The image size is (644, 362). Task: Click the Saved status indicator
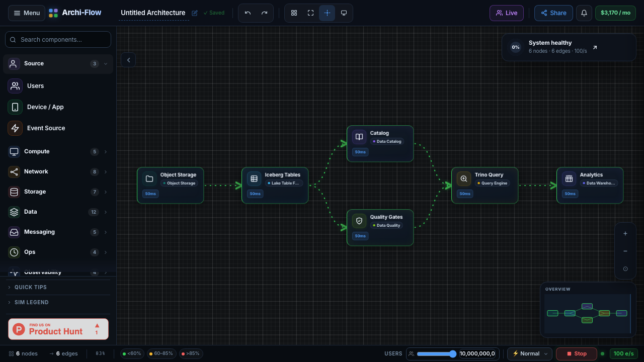click(214, 13)
